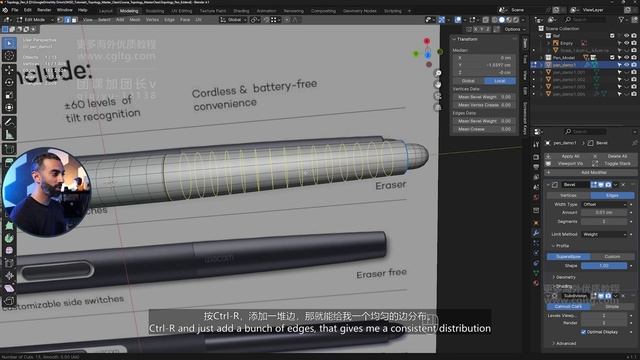The width and height of the screenshot is (640, 360).
Task: Switch to edge select mode
Action: pos(67,20)
